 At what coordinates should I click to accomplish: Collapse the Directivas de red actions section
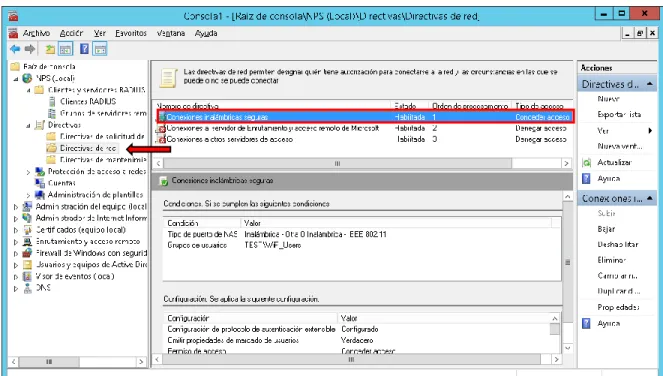tap(649, 84)
